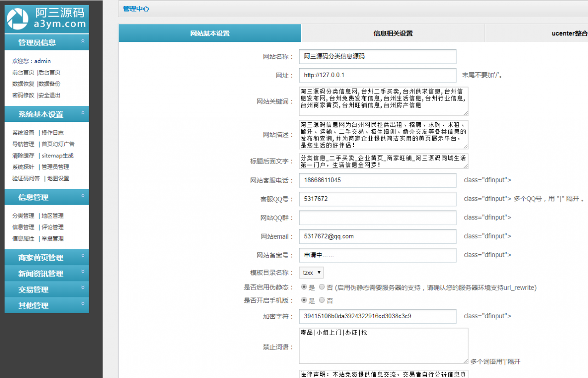Expand the 商家黄页管理 section
Screen dimensions: 588x378
point(47,258)
